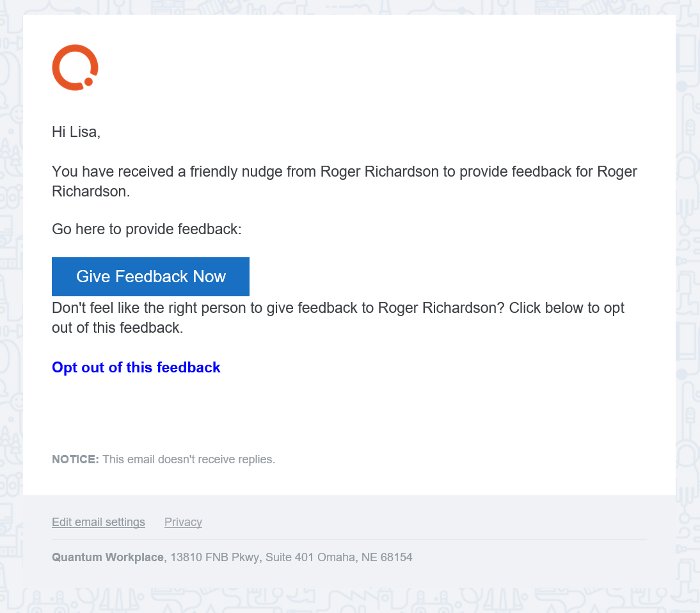This screenshot has width=700, height=613.
Task: Click the 'Hi Lisa,' greeting text
Action: [76, 132]
